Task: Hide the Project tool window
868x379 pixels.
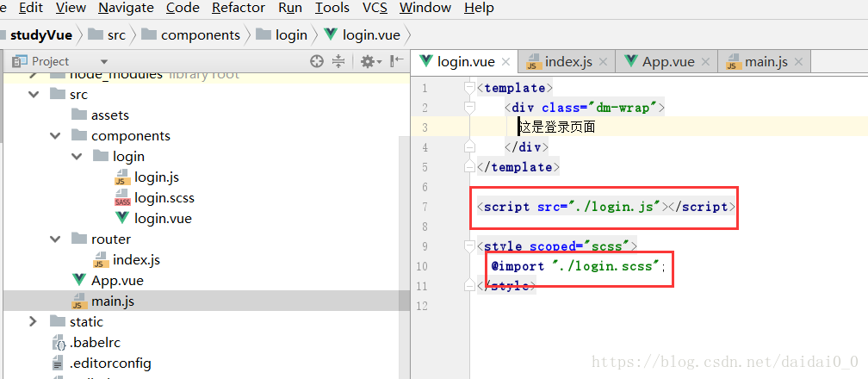Action: (x=397, y=61)
